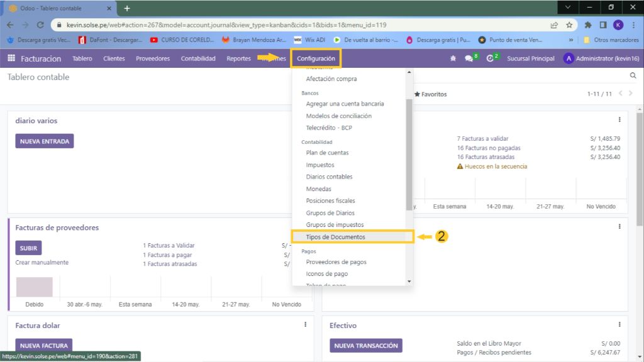The image size is (644, 362).
Task: Bookmark this page with the star icon
Action: 569,25
